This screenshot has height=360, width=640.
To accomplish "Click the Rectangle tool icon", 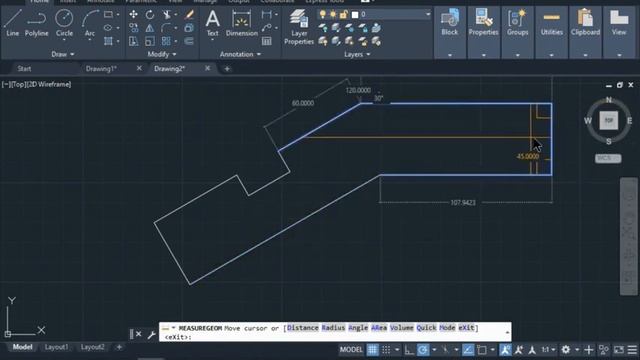I will click(x=108, y=15).
